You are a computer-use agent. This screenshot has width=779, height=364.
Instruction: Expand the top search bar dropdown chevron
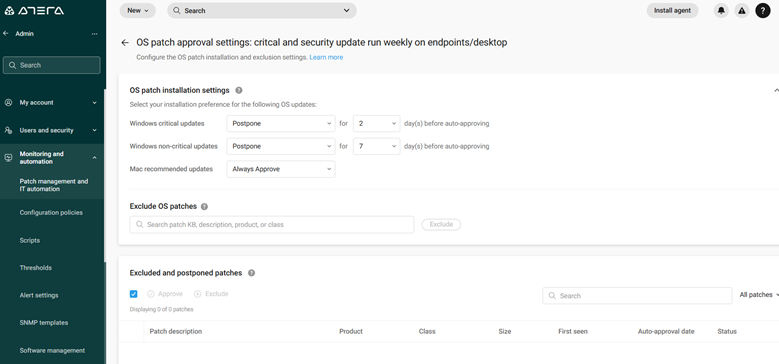tap(346, 10)
